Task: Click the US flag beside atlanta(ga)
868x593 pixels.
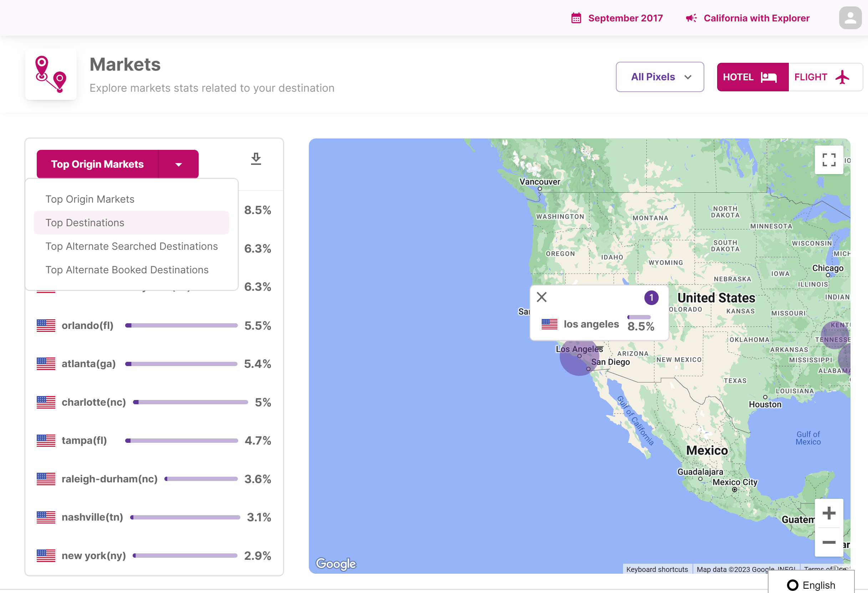Action: click(x=46, y=364)
